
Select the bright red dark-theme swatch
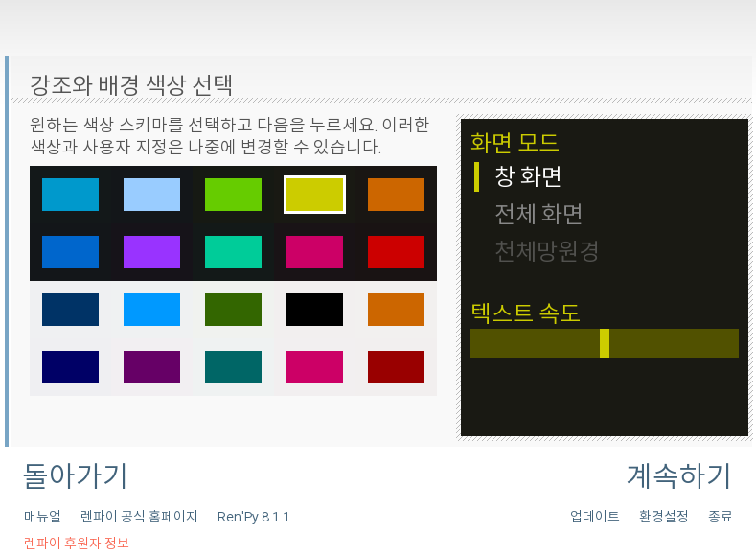pyautogui.click(x=397, y=252)
